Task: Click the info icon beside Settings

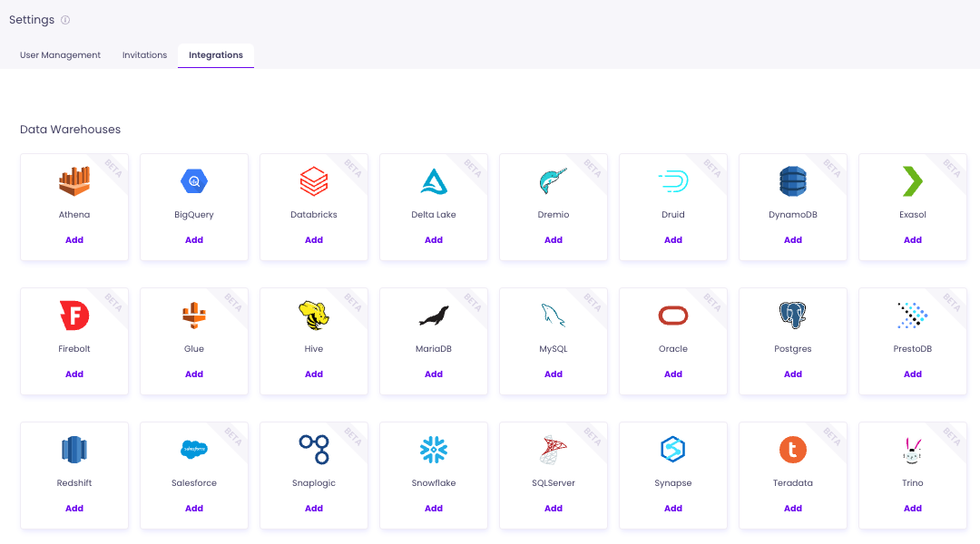Action: 65,20
